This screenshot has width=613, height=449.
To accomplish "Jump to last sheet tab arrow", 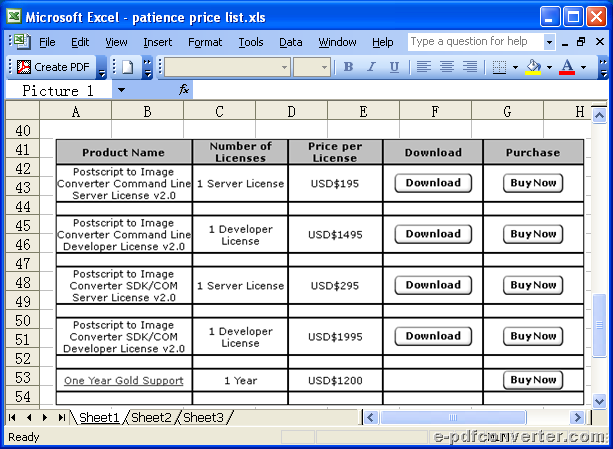I will click(61, 418).
